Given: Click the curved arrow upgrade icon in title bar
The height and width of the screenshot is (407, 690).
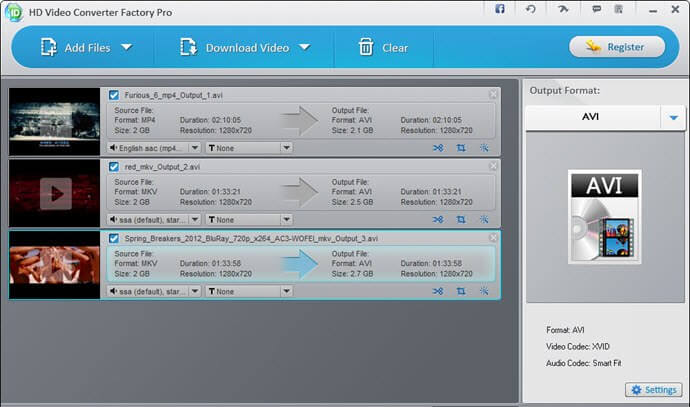Looking at the screenshot, I should click(x=563, y=9).
